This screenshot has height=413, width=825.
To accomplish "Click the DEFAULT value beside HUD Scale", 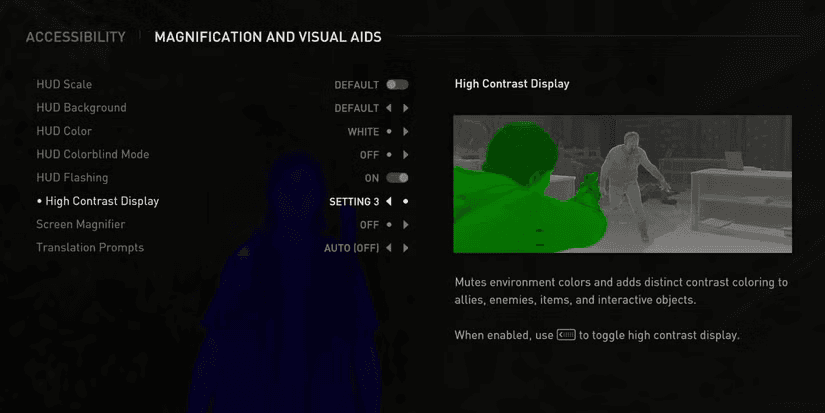I will [x=357, y=85].
